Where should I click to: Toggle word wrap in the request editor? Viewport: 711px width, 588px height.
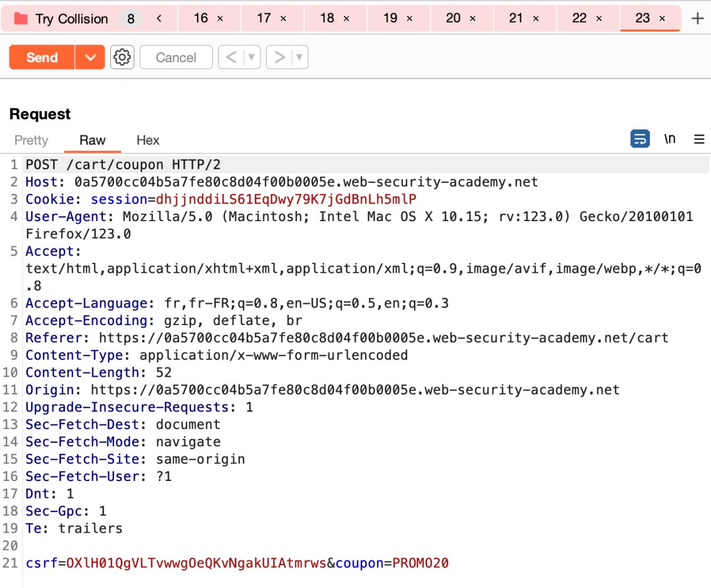(640, 139)
